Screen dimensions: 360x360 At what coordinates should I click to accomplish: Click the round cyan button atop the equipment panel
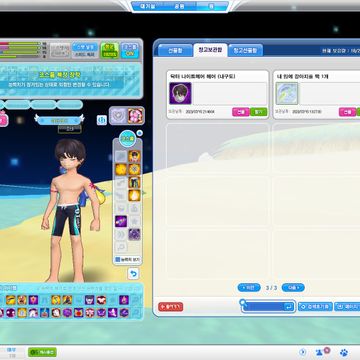[127, 138]
